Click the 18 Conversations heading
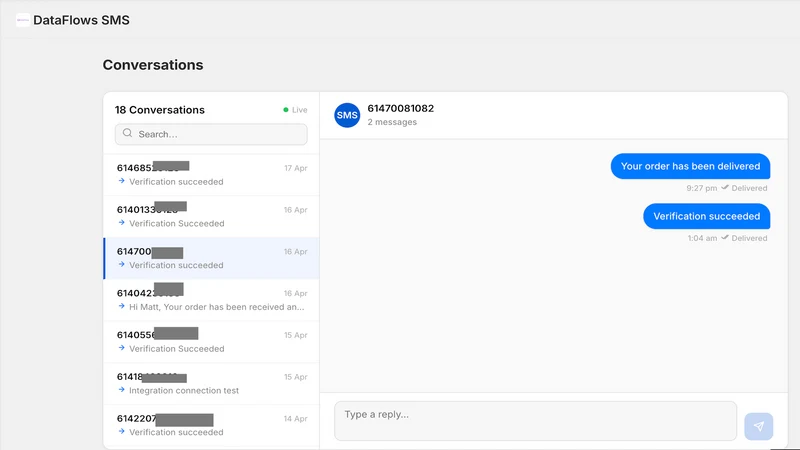Screen dimensions: 800x450 [160, 110]
